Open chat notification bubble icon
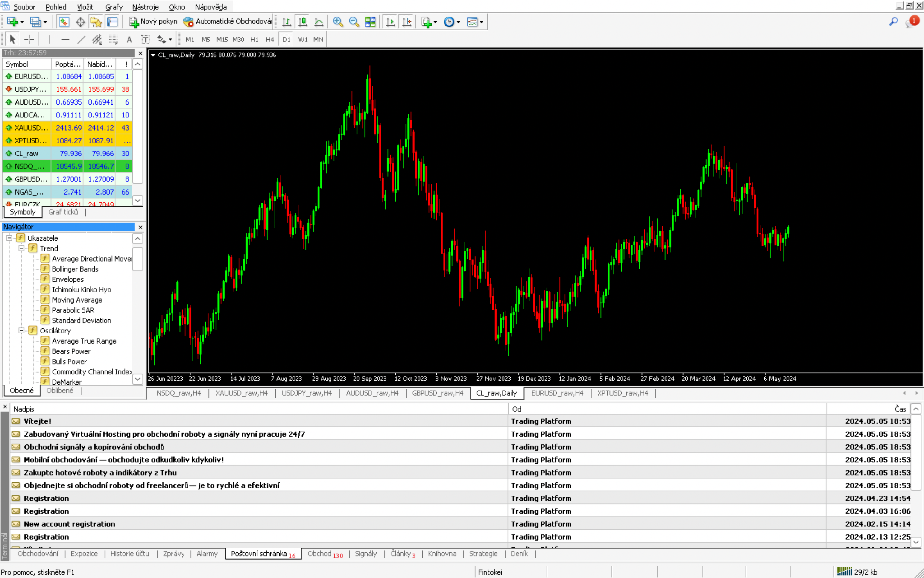The image size is (924, 578). coord(911,22)
